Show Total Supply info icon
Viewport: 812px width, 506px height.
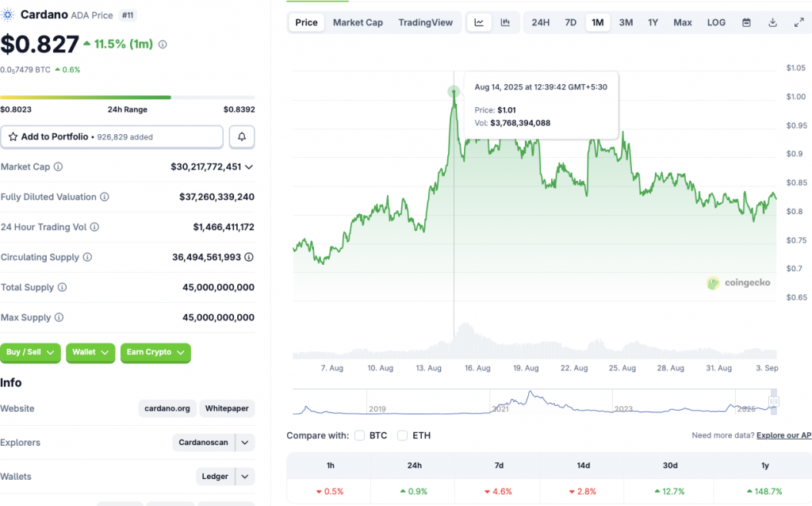(62, 287)
